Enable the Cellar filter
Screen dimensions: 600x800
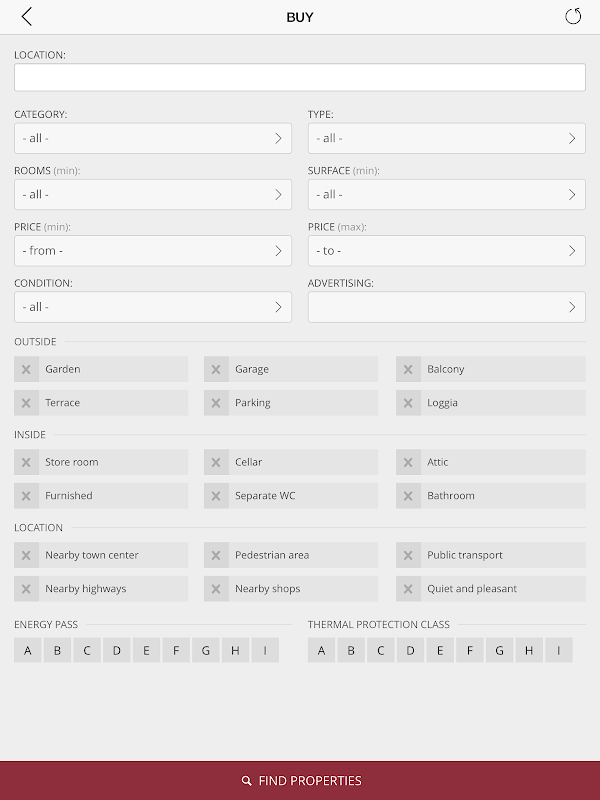pyautogui.click(x=217, y=462)
